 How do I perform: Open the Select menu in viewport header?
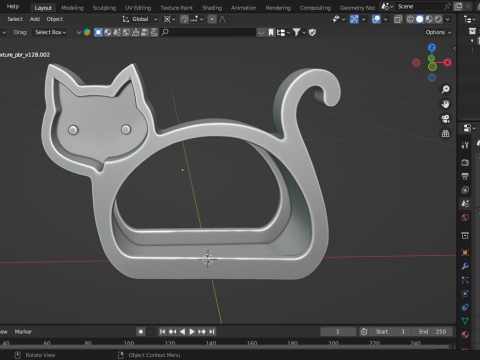15,19
